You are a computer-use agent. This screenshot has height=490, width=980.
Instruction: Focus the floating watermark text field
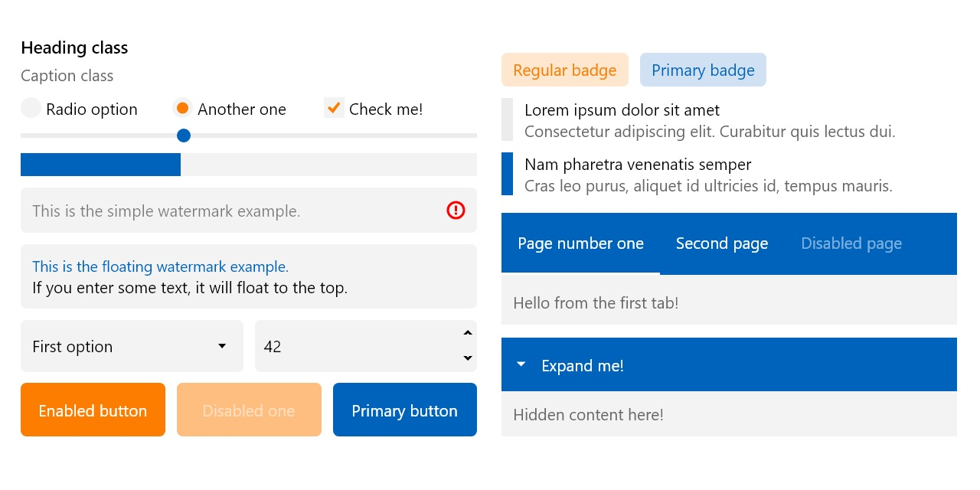click(x=248, y=277)
